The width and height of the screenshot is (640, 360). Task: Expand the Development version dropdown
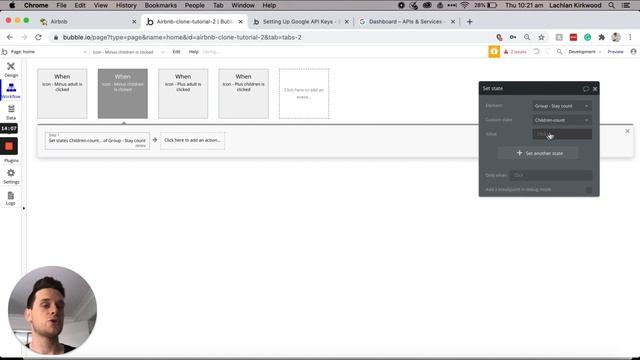[584, 52]
